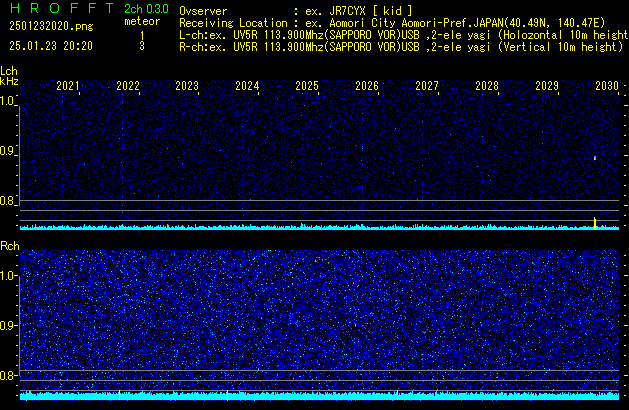Click the Receiving Location Aomori City line
Screen dimensions: 629x410
[x=392, y=23]
